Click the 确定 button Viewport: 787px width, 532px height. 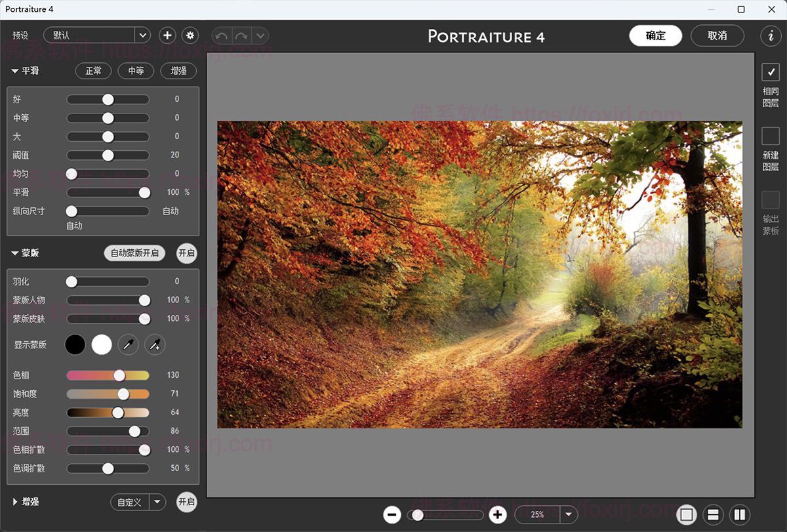click(x=655, y=35)
